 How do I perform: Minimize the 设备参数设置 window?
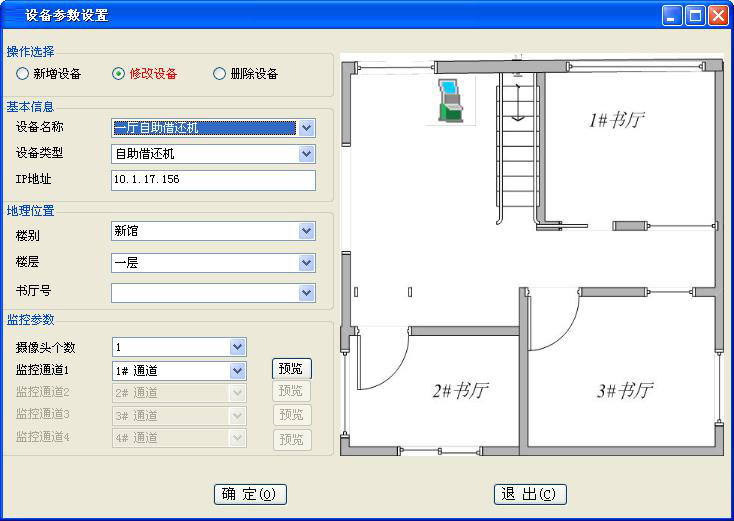point(672,15)
